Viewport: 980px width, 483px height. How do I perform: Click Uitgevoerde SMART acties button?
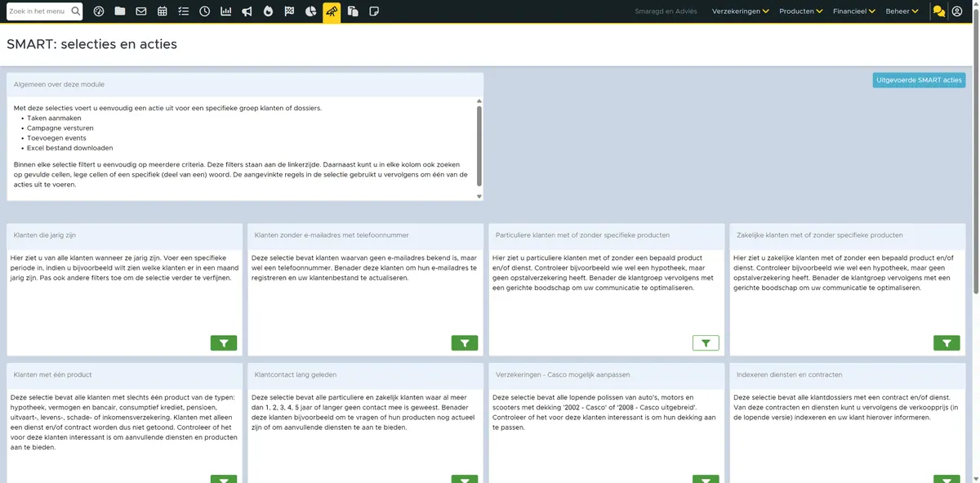tap(919, 80)
